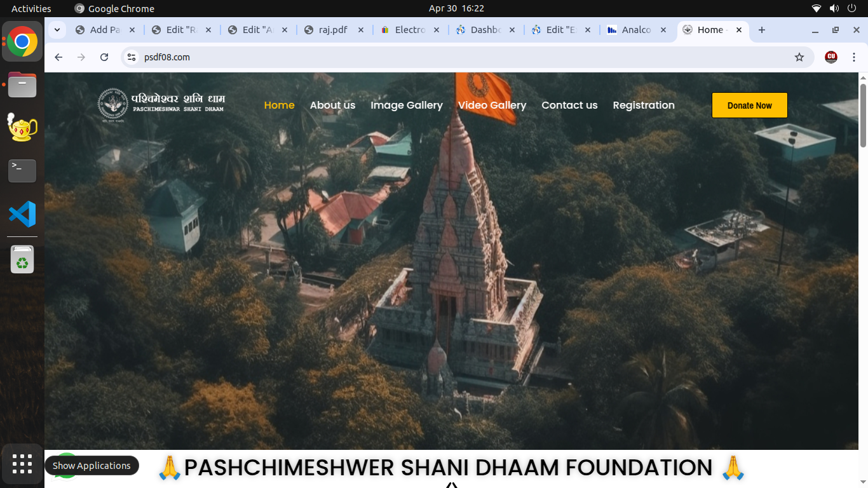This screenshot has height=488, width=868.
Task: Launch Terminal from the dock
Action: point(22,170)
